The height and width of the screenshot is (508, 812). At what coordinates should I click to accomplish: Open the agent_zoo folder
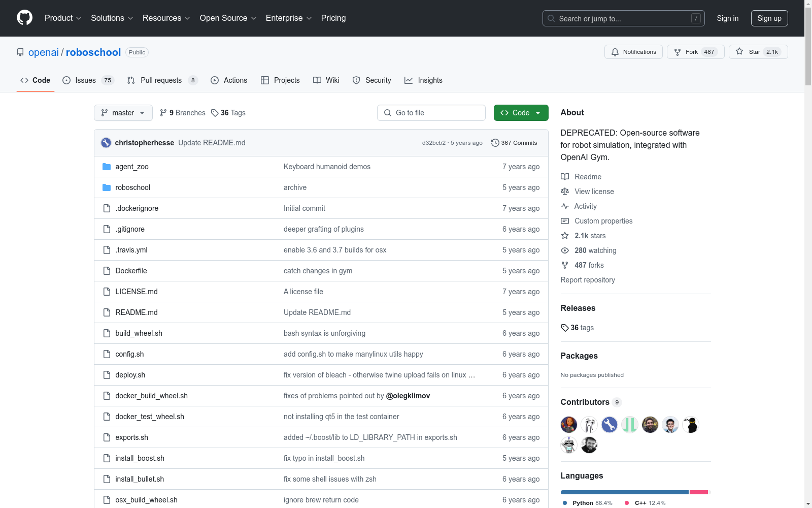tap(132, 167)
